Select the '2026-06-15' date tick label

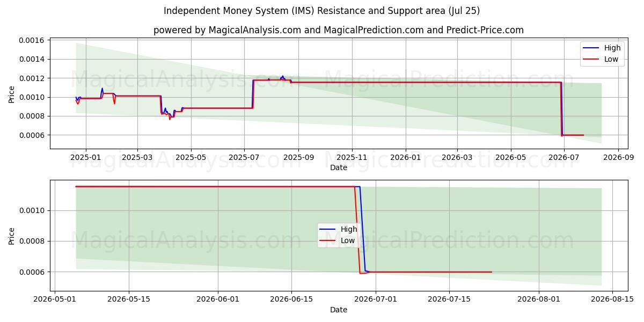[x=291, y=299]
